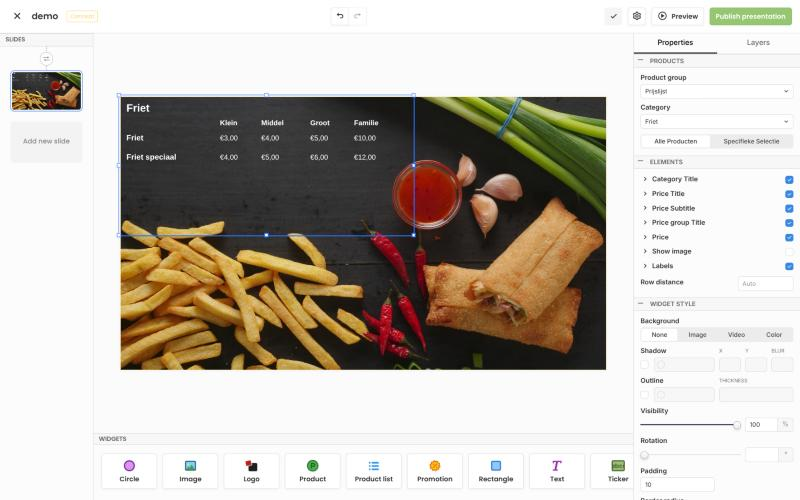
Task: Add a Rectangle widget
Action: (496, 471)
